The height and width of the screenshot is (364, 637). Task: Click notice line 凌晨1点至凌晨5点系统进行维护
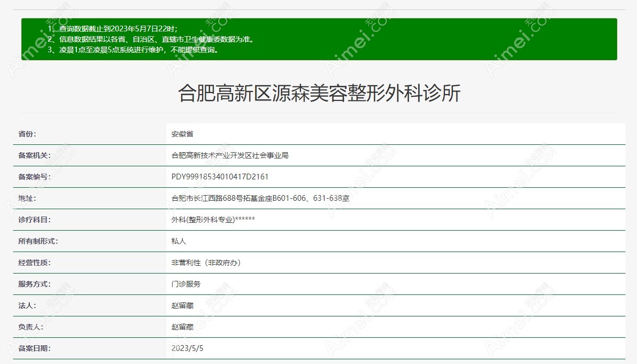133,50
